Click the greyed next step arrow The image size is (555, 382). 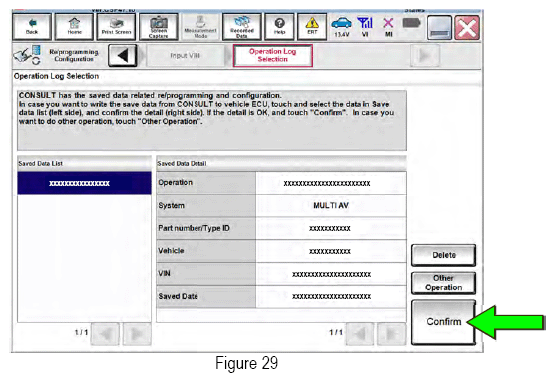[x=425, y=56]
